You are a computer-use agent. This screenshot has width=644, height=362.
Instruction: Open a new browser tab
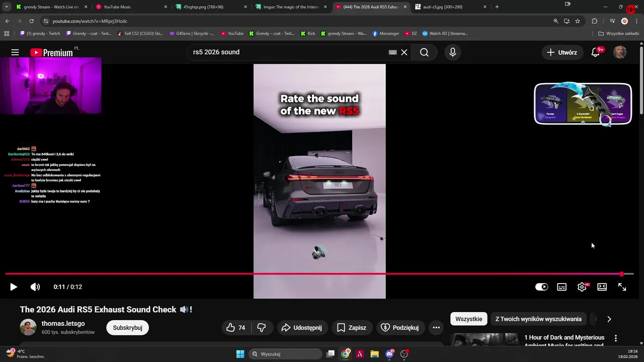[x=497, y=7]
